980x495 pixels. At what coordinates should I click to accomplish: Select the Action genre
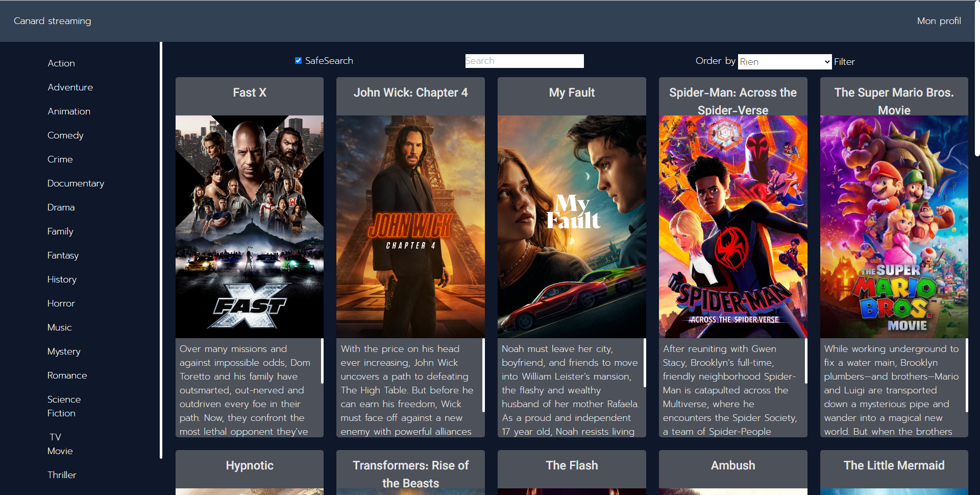pyautogui.click(x=61, y=63)
